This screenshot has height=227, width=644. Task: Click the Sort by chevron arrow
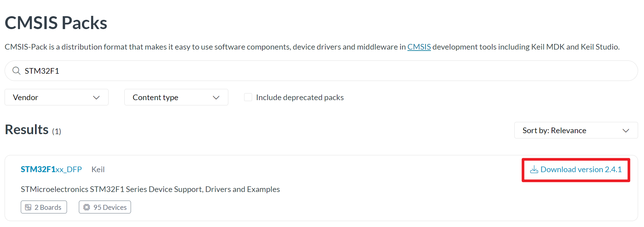[626, 131]
